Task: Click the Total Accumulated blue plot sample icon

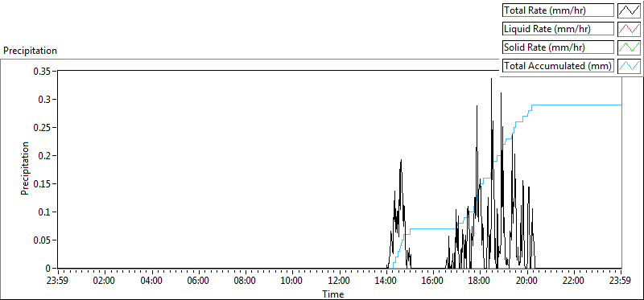Action: click(x=629, y=66)
